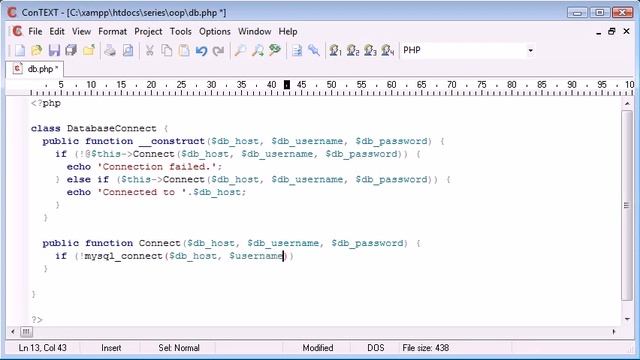Click the 'Connected to ' string
Viewport: 640px width, 360px height.
click(142, 192)
